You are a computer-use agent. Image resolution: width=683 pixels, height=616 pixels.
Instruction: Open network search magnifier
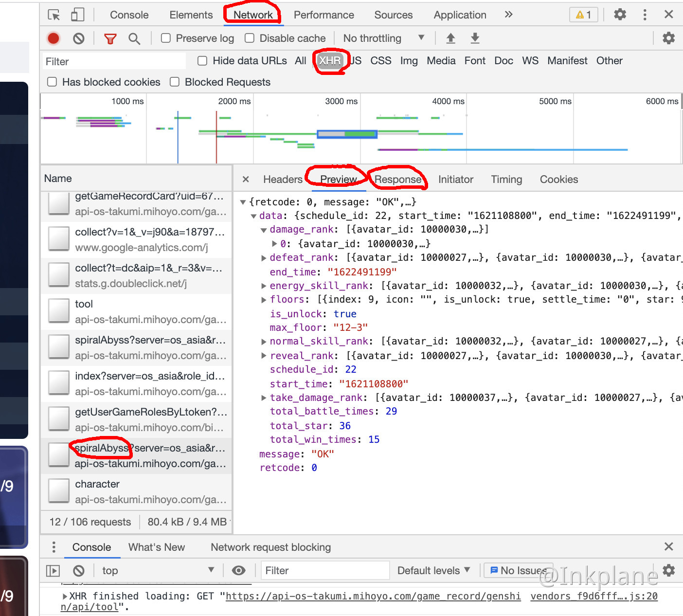point(134,38)
